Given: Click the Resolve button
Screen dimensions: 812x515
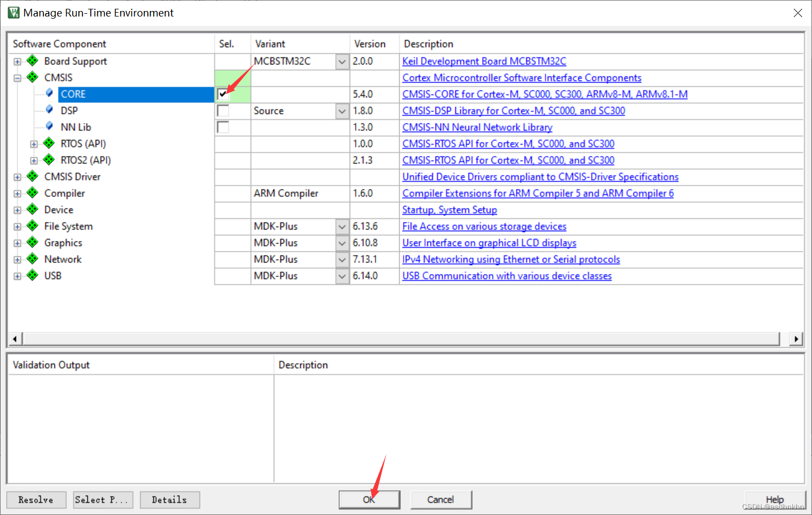Looking at the screenshot, I should click(36, 500).
